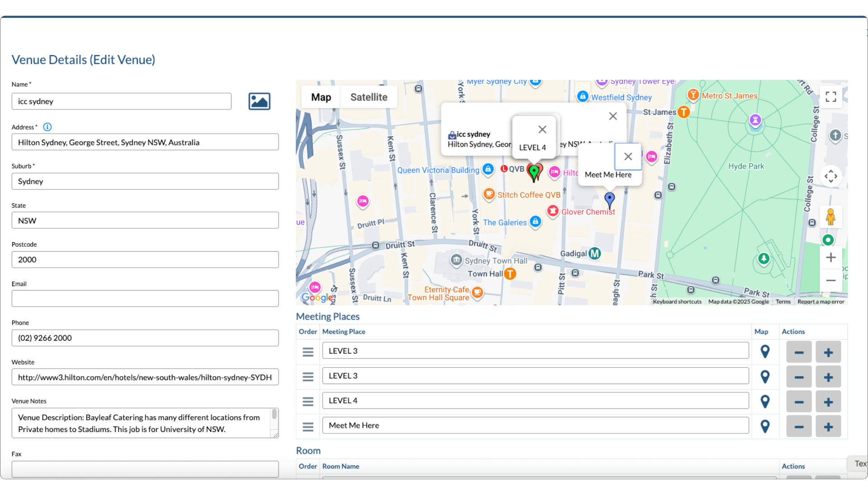868x488 pixels.
Task: Select the Map view tab
Action: 321,97
